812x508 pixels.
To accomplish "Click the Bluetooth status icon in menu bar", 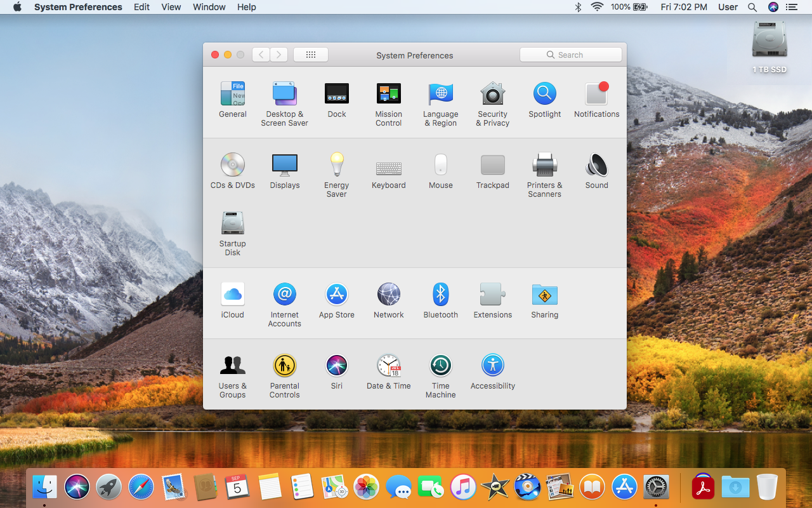I will (x=578, y=7).
